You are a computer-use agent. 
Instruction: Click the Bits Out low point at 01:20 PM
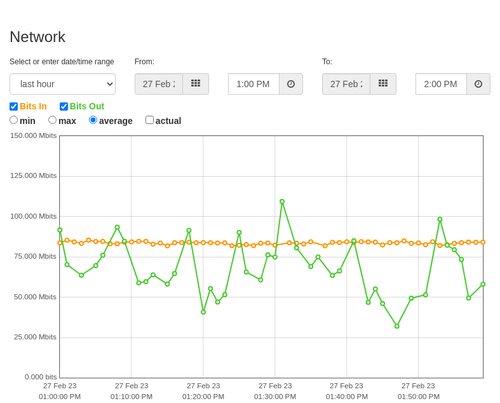pos(203,312)
